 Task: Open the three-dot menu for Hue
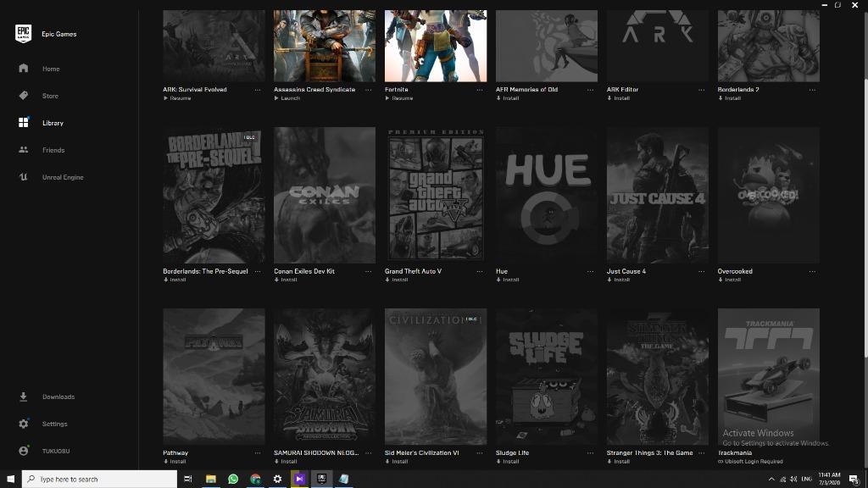pos(590,272)
